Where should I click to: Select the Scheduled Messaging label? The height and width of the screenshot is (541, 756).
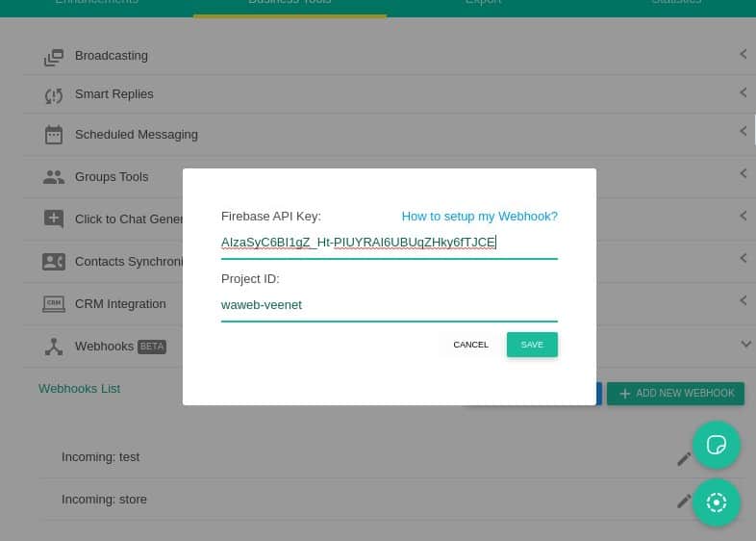tap(137, 135)
